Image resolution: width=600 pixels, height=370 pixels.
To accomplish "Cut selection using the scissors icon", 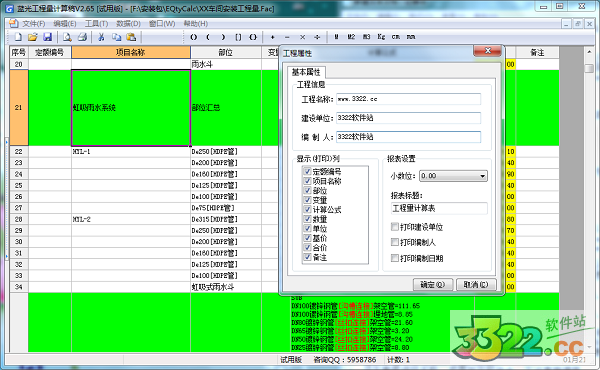I will coord(101,37).
